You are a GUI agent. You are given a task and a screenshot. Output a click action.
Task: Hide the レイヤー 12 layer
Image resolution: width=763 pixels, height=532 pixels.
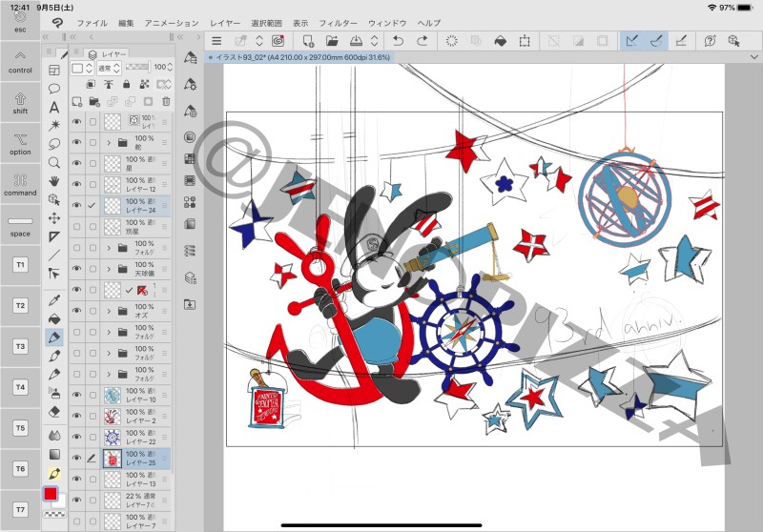tap(77, 184)
